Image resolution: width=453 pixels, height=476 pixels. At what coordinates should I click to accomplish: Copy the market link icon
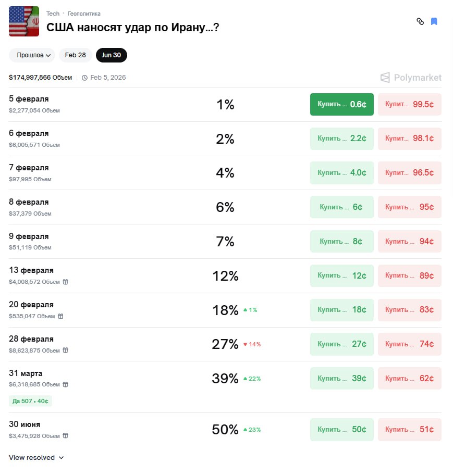[420, 21]
